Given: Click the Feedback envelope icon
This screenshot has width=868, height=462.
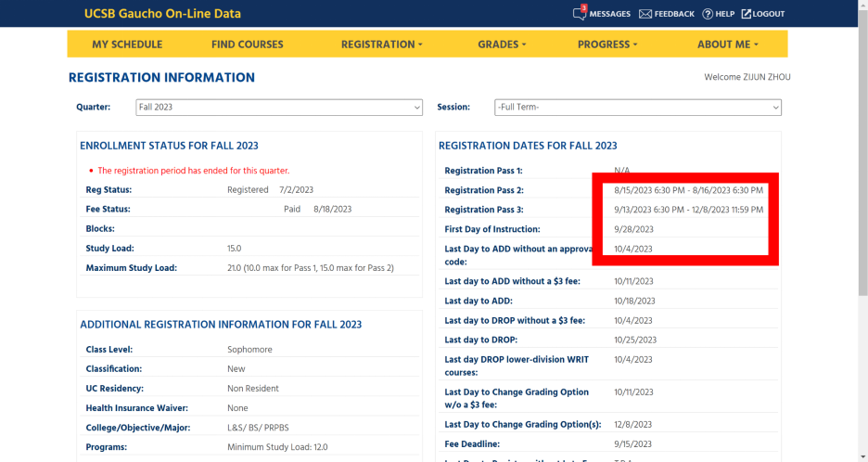Looking at the screenshot, I should click(x=645, y=14).
